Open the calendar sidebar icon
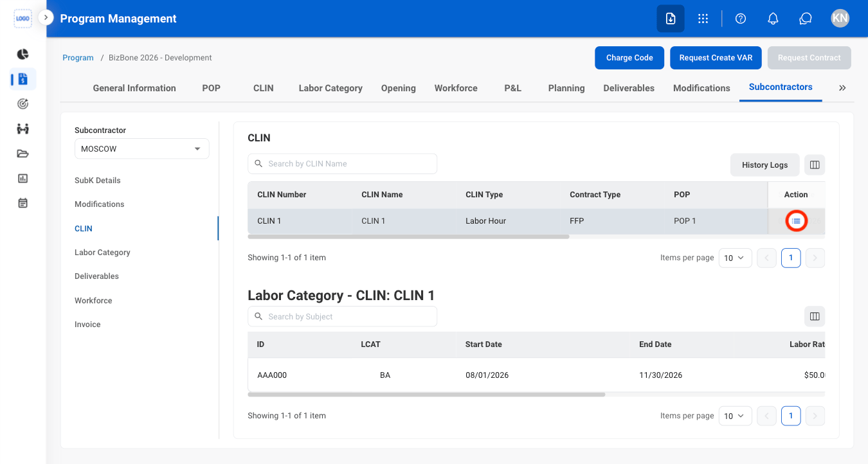Viewport: 868px width, 464px height. 23,203
